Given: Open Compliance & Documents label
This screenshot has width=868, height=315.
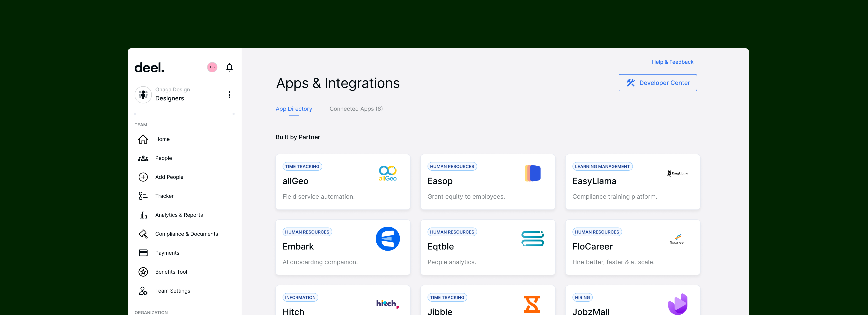Looking at the screenshot, I should click(186, 234).
